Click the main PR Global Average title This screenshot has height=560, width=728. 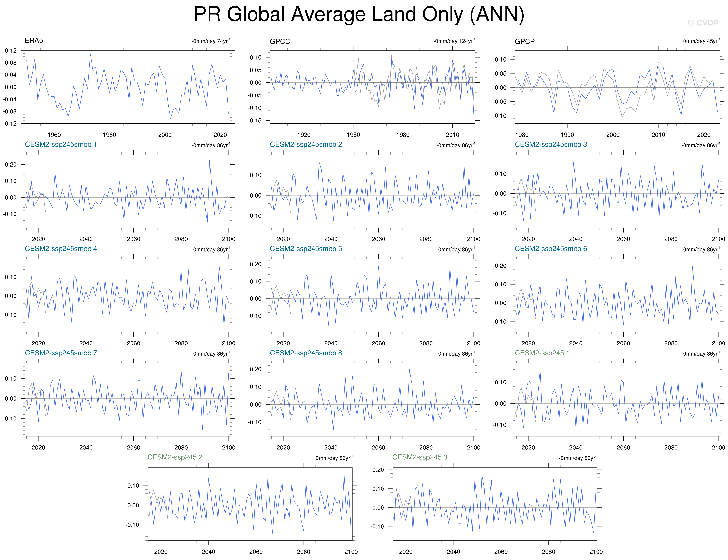359,14
